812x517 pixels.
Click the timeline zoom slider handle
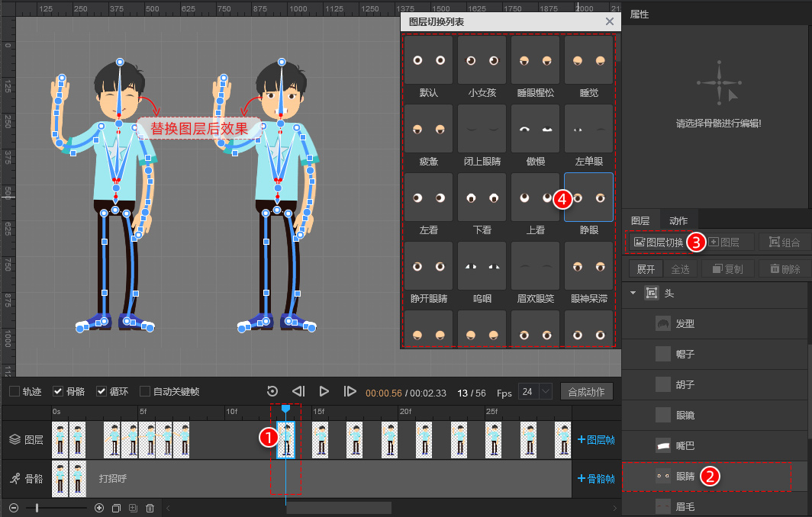pyautogui.click(x=37, y=508)
